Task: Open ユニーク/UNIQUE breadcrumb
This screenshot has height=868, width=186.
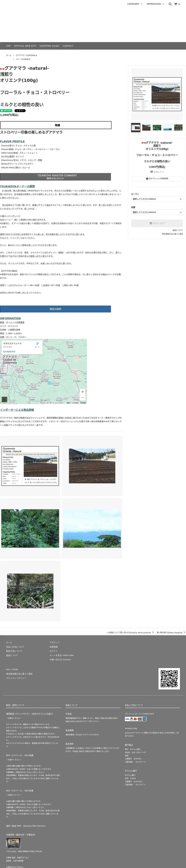Action: click(x=23, y=59)
